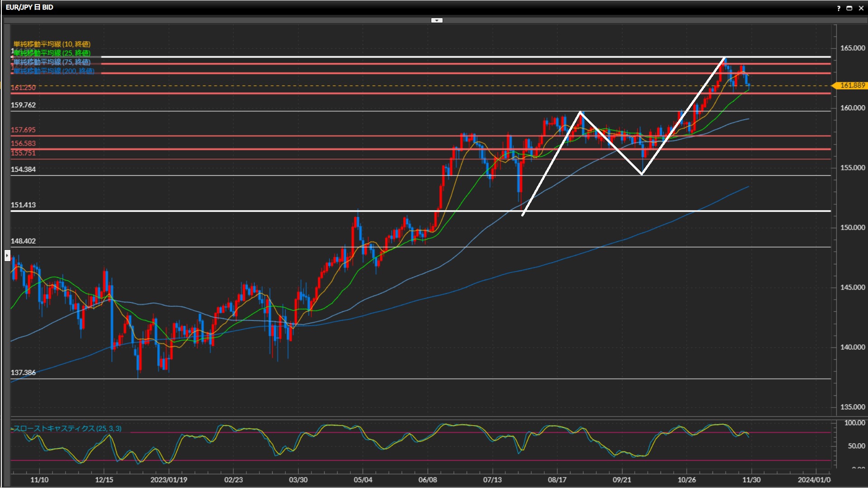Click the 11/30 date on time axis

(x=751, y=479)
